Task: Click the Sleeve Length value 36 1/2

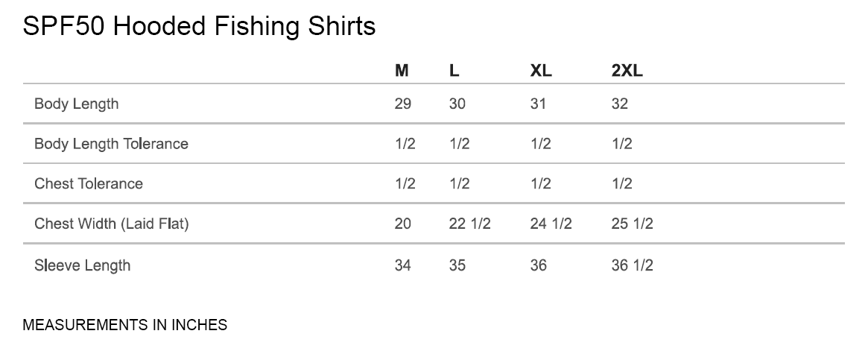Action: (x=632, y=265)
